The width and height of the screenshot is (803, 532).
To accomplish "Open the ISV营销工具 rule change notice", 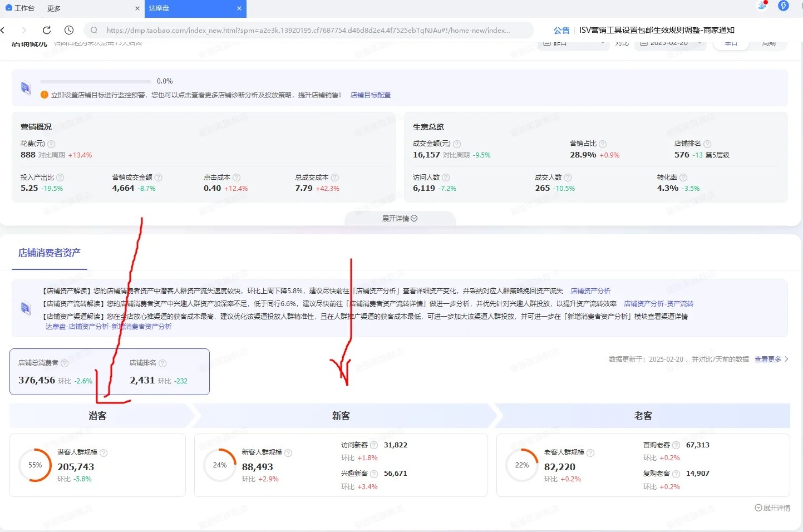I will point(657,30).
